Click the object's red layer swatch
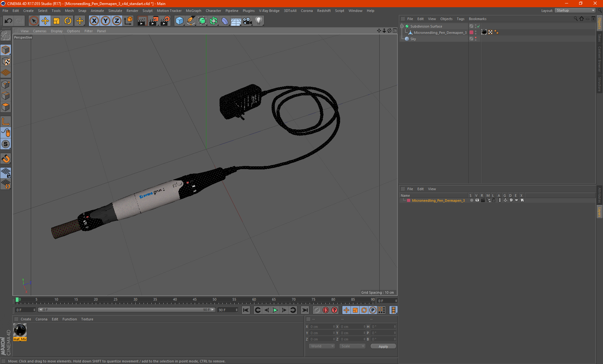Screen dimensions: 603x364 (x=471, y=33)
